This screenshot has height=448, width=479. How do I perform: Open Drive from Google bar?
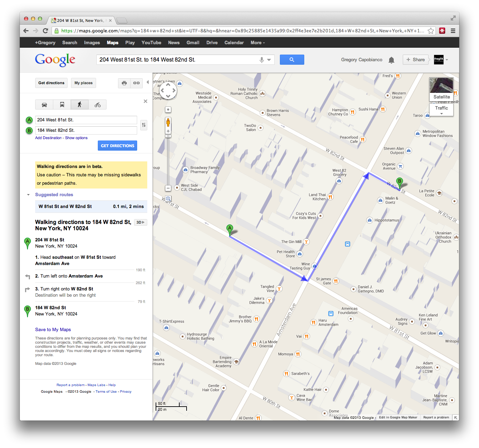212,43
